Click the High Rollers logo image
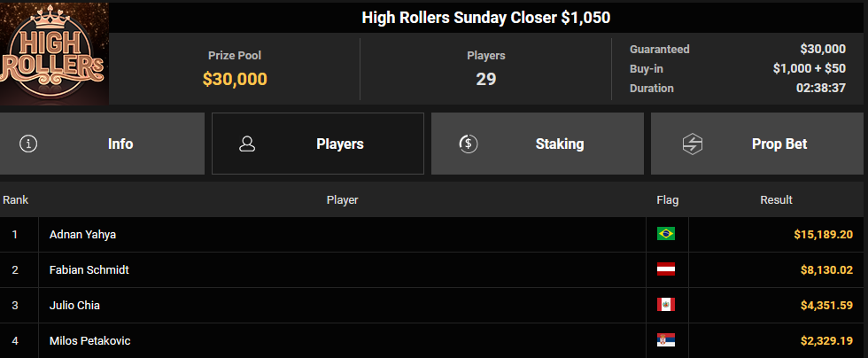 click(54, 54)
